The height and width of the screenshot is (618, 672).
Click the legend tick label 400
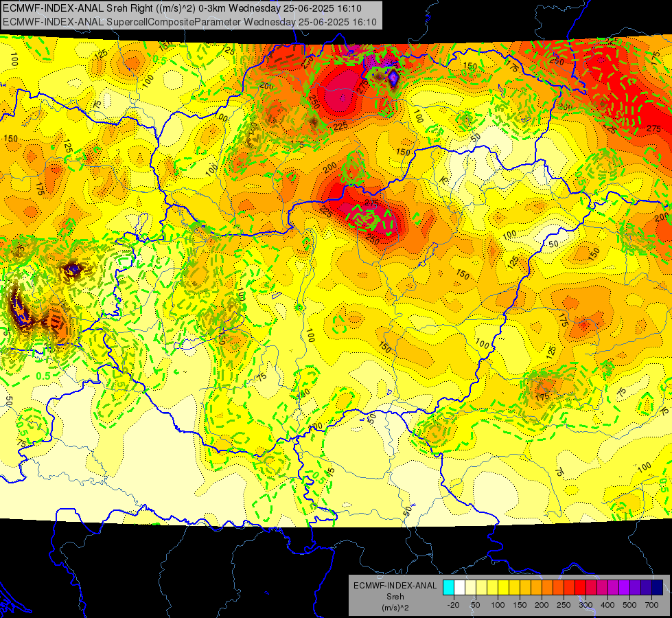[607, 605]
